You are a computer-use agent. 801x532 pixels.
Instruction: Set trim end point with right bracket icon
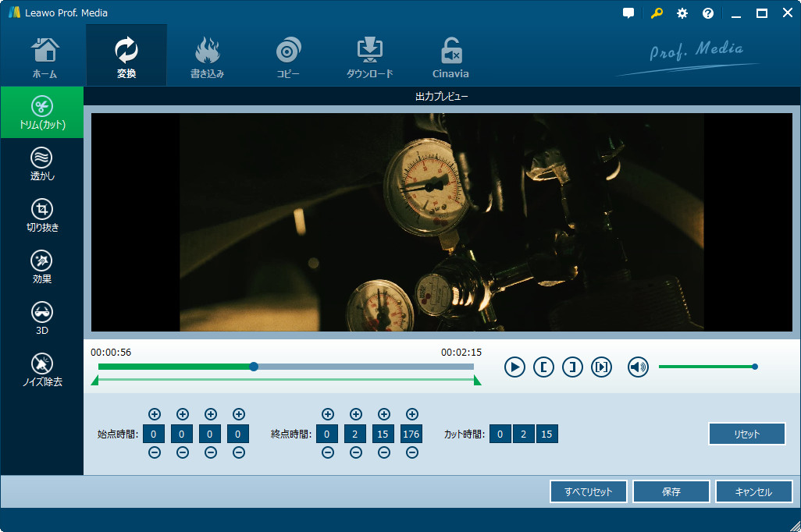[572, 367]
